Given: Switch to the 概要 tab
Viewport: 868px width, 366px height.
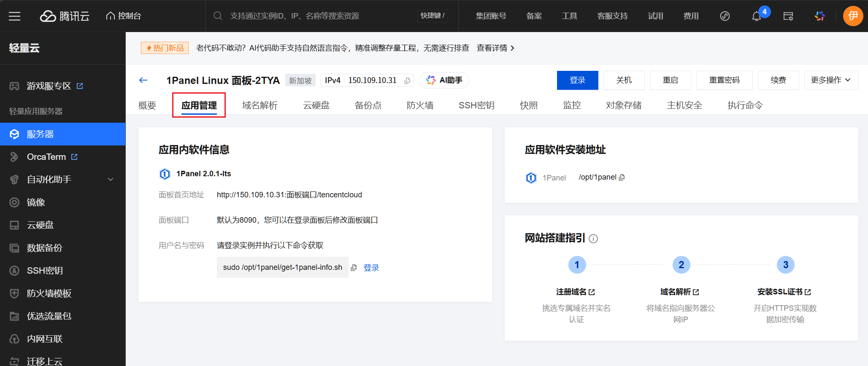Looking at the screenshot, I should point(147,105).
